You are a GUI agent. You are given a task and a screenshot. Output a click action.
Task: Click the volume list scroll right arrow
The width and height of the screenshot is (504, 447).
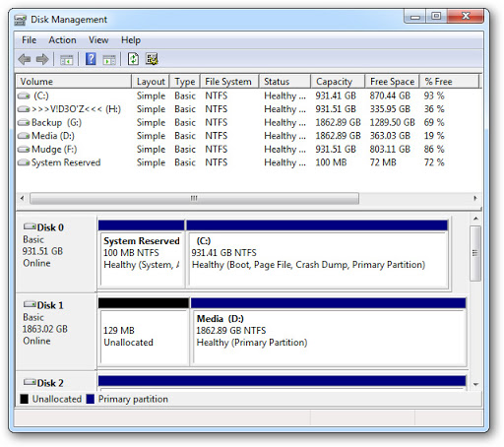pyautogui.click(x=475, y=198)
